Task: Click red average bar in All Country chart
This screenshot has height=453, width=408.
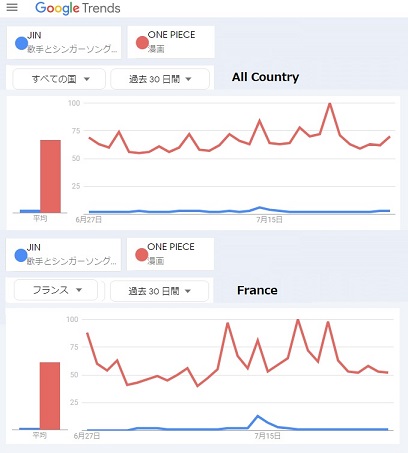Action: click(x=50, y=176)
